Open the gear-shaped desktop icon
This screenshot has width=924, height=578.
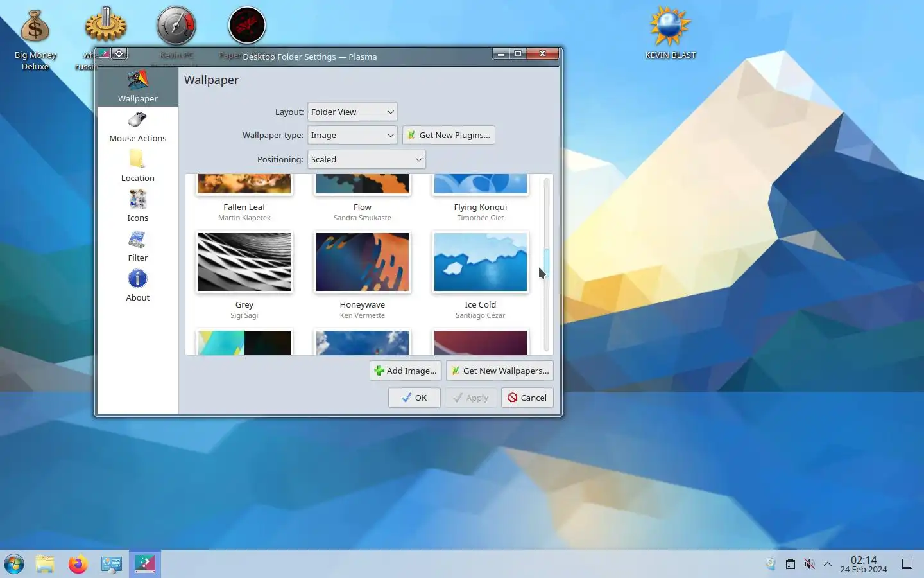[106, 26]
